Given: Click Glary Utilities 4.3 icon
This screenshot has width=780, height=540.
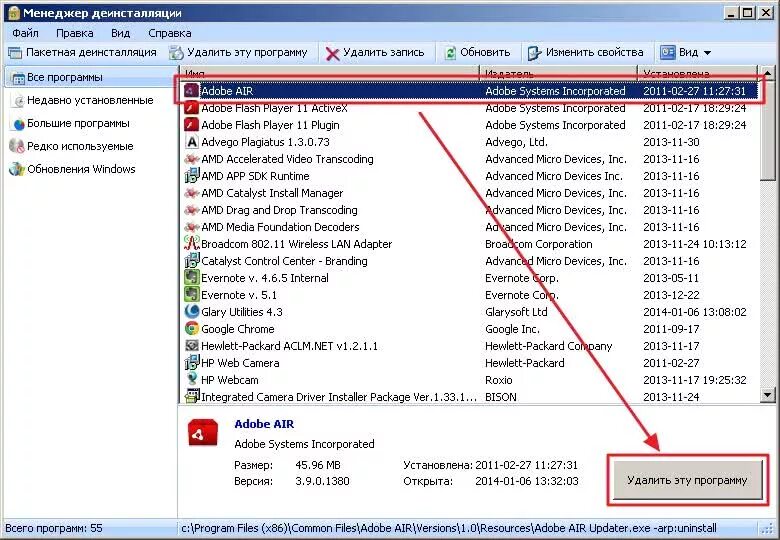Looking at the screenshot, I should (192, 312).
